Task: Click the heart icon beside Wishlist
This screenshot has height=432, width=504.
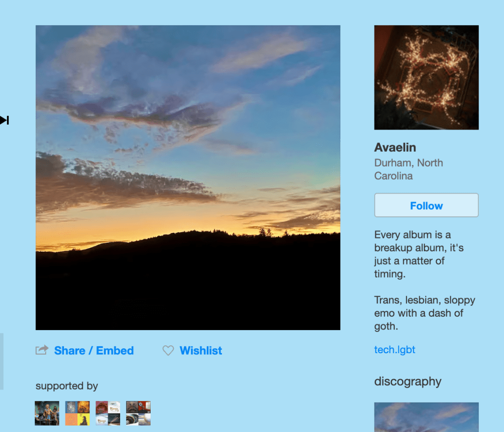Action: 168,350
